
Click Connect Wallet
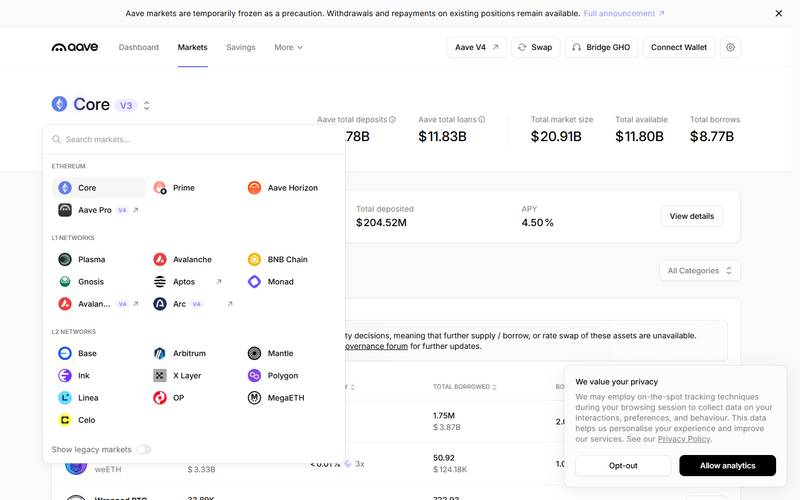click(679, 47)
